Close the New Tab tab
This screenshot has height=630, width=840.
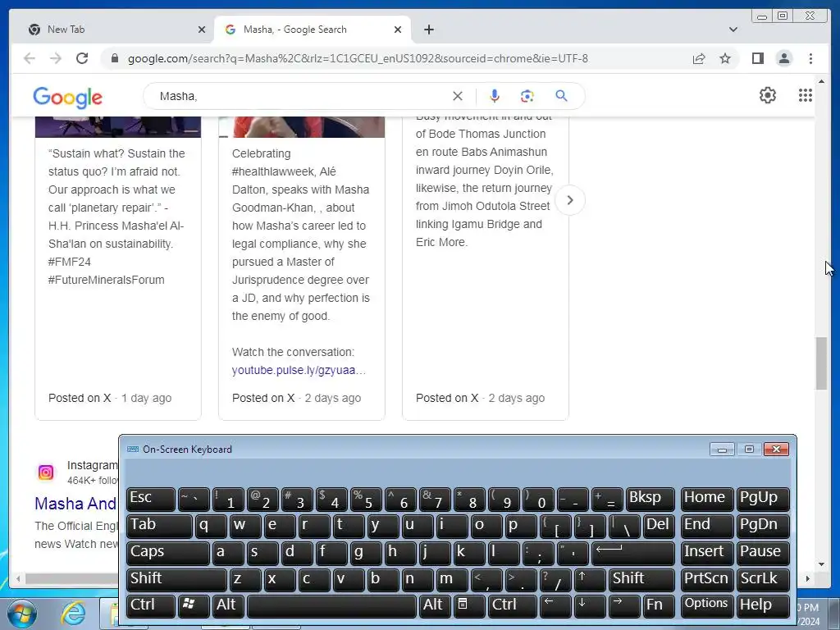point(202,30)
